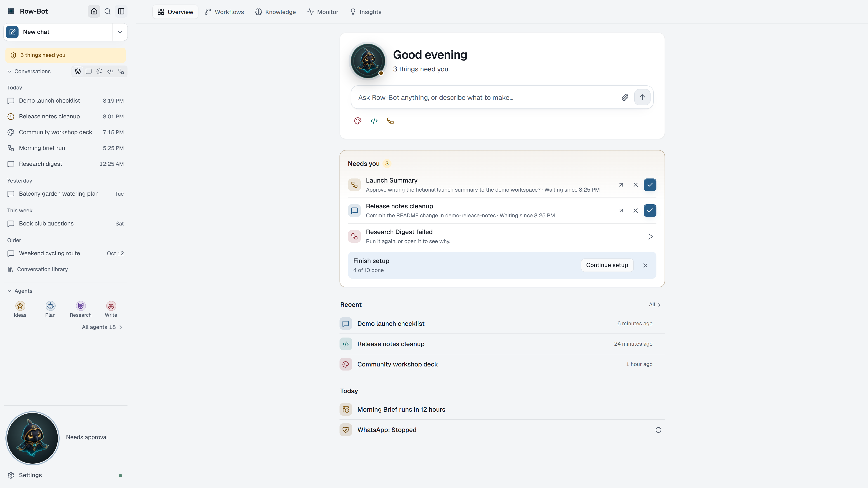Switch to the Knowledge tab
Viewport: 868px width, 488px height.
(x=275, y=12)
